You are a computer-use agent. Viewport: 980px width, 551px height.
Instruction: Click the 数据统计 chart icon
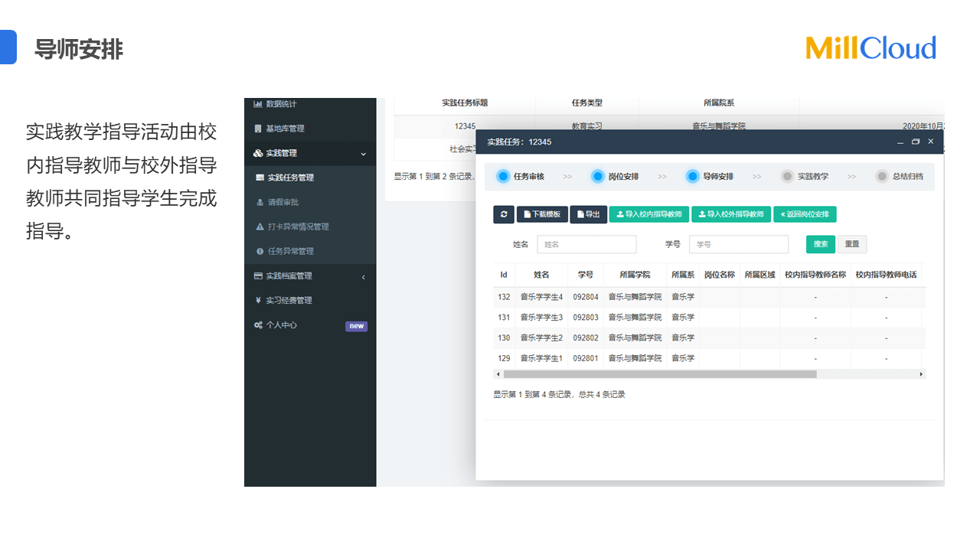[x=258, y=104]
